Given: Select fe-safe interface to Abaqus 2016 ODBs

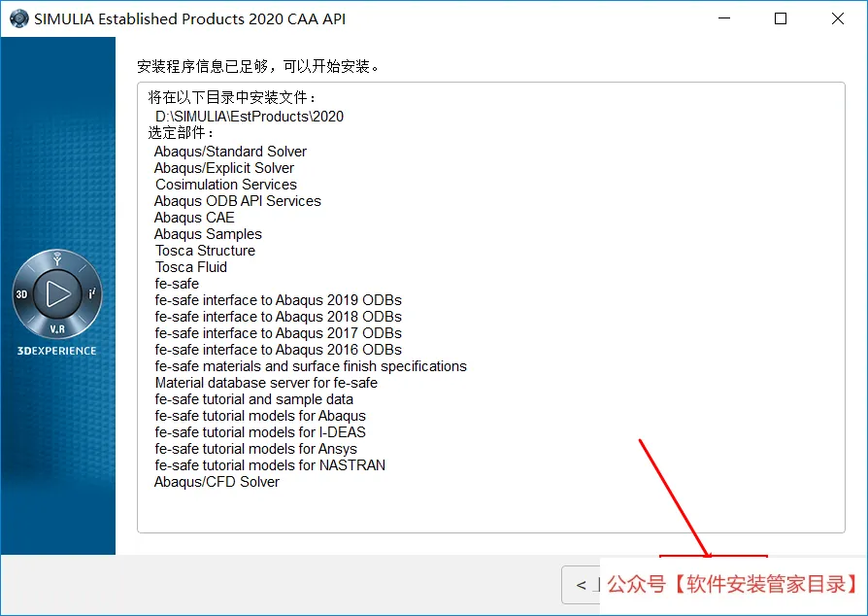Looking at the screenshot, I should pyautogui.click(x=279, y=350).
